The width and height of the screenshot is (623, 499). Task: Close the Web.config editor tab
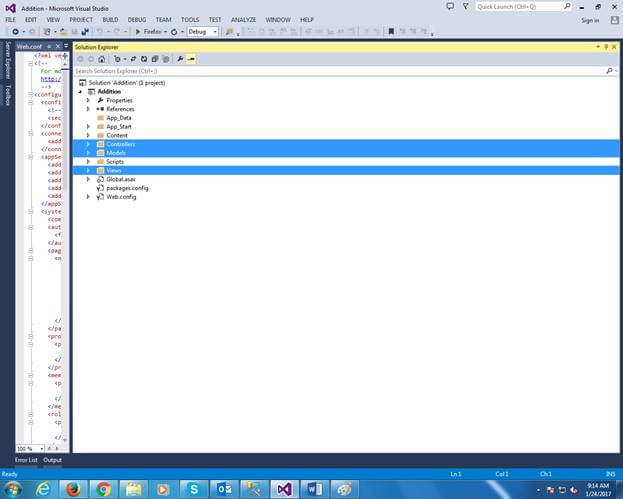[x=58, y=46]
